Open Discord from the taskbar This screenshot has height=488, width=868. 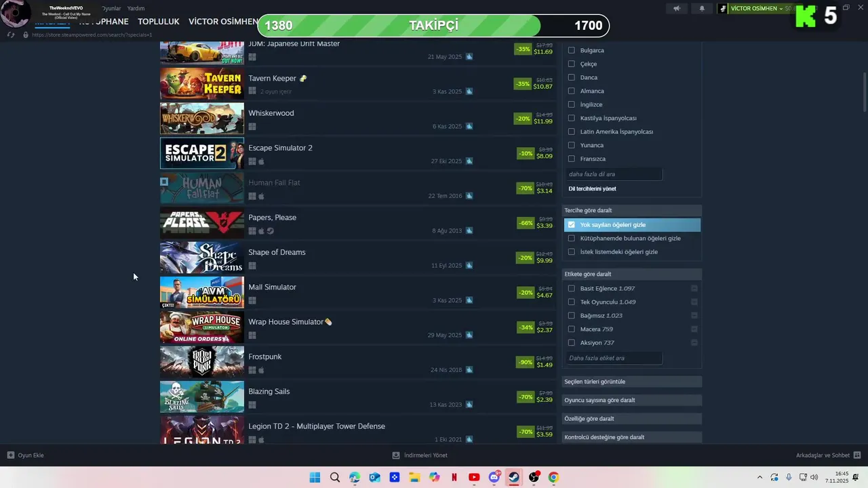(x=494, y=477)
